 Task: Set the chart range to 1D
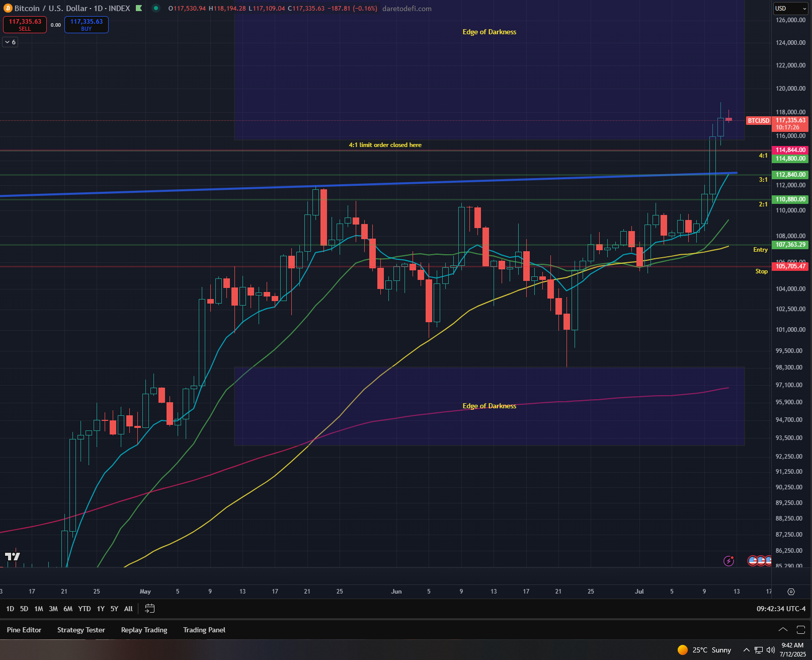pos(10,609)
